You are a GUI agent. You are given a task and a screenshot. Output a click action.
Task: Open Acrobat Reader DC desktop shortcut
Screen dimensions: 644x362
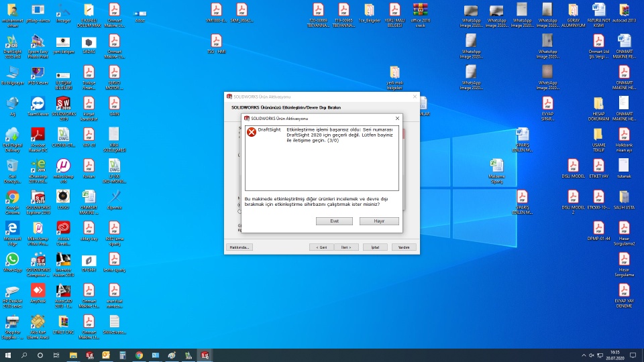(x=38, y=139)
